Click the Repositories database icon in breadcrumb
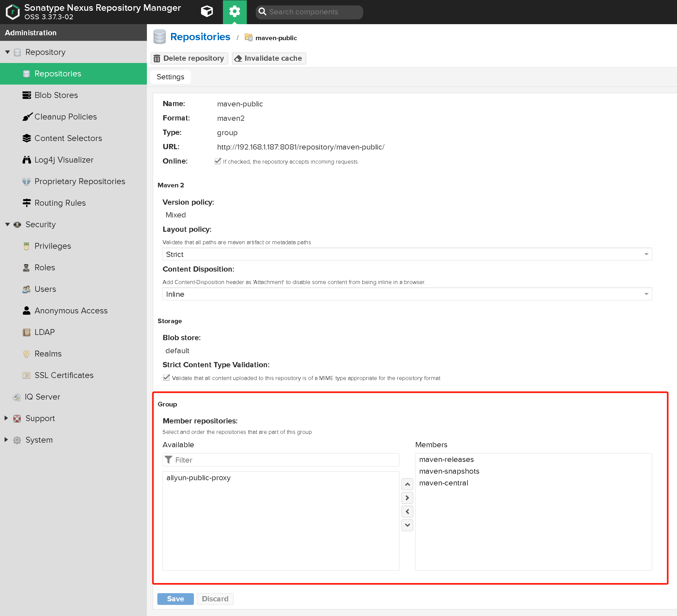This screenshot has width=677, height=616. pyautogui.click(x=160, y=37)
